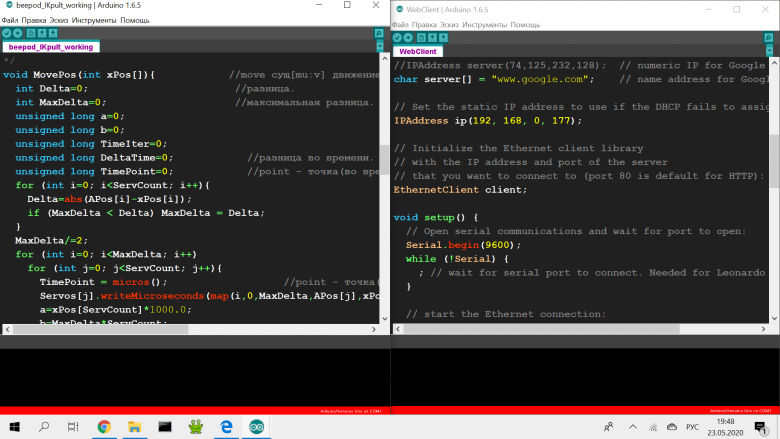Open Инструменты menu in beepod_IKpult_working window
Viewport: 780px width, 439px height.
(x=94, y=20)
